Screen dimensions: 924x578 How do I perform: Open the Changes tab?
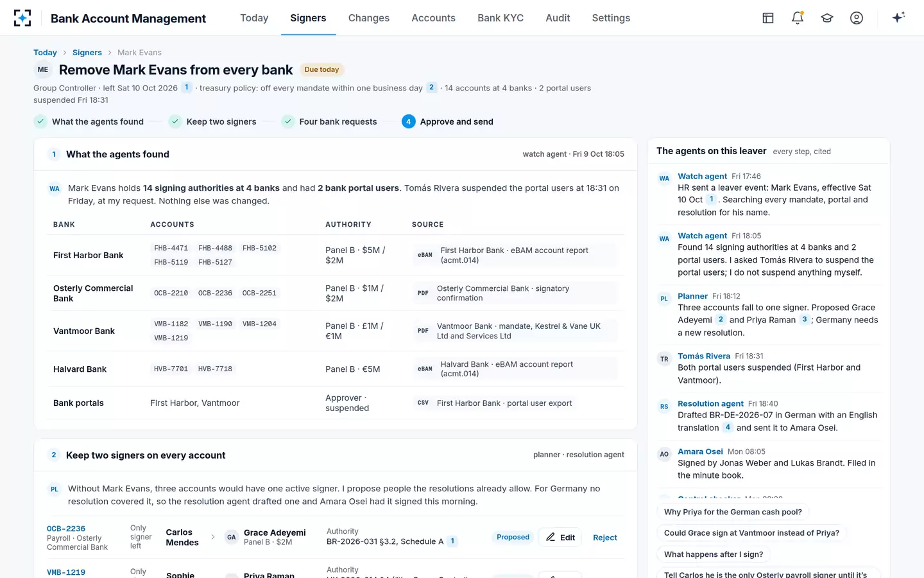(x=369, y=18)
